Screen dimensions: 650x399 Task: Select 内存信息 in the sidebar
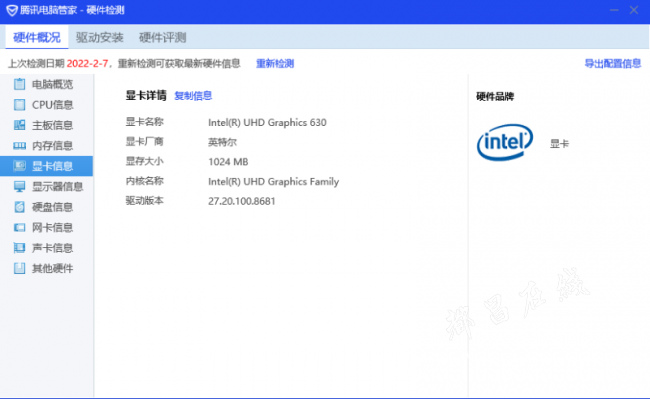click(x=46, y=145)
